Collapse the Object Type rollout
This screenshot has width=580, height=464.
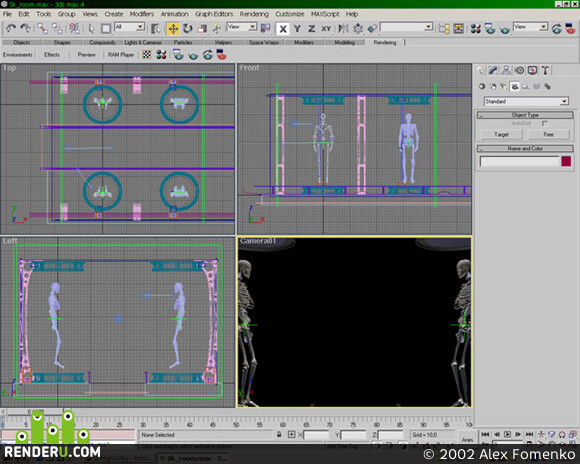[525, 115]
